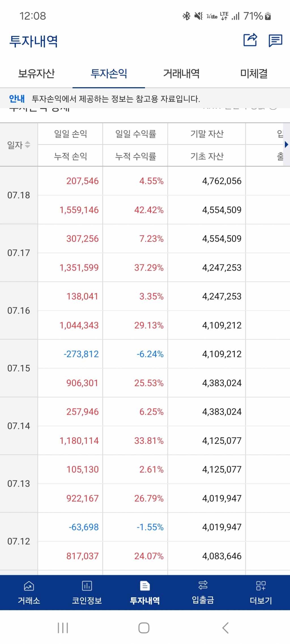Switch to the 보유자산 tab

[x=36, y=74]
